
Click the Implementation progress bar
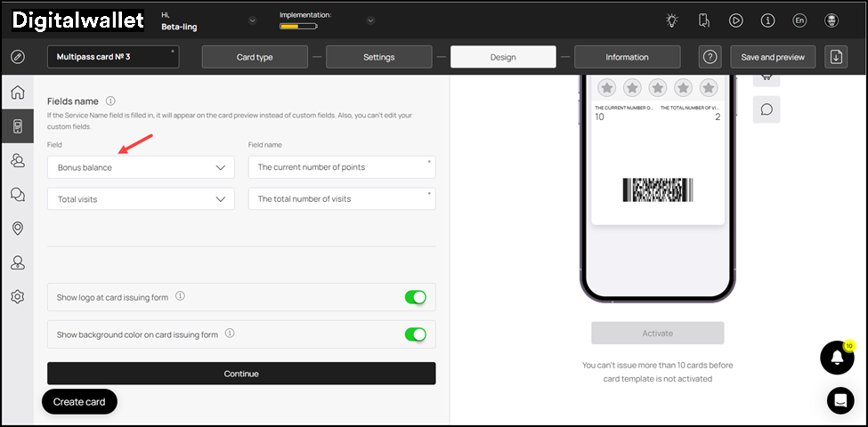[x=298, y=26]
